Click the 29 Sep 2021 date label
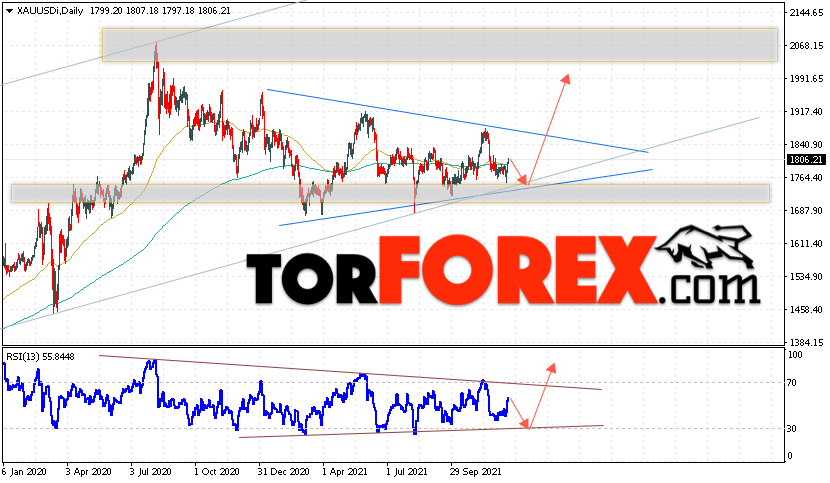Viewport: 830px width, 483px height. (475, 471)
